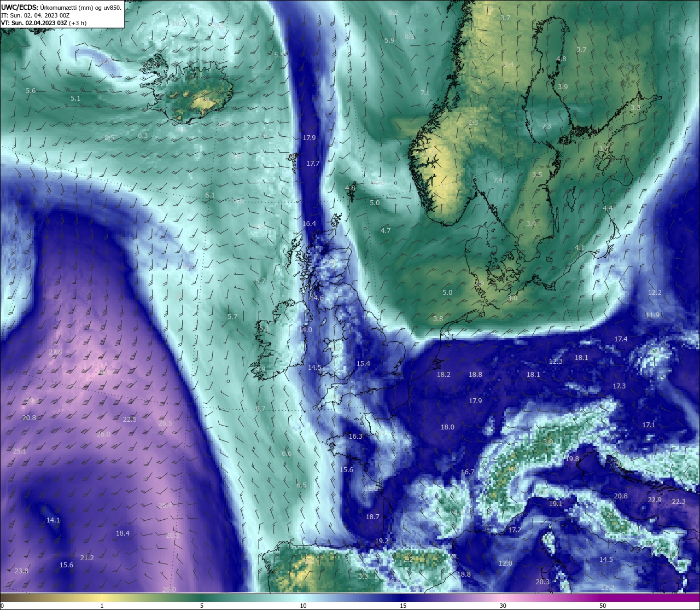Click the 20.3 value on the map
Viewport: 700px width, 610px height.
pyautogui.click(x=542, y=582)
